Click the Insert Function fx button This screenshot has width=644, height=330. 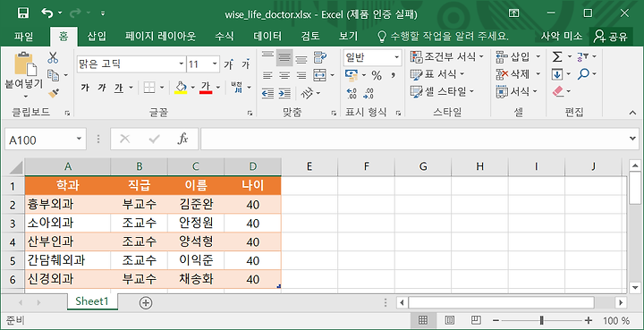point(182,140)
